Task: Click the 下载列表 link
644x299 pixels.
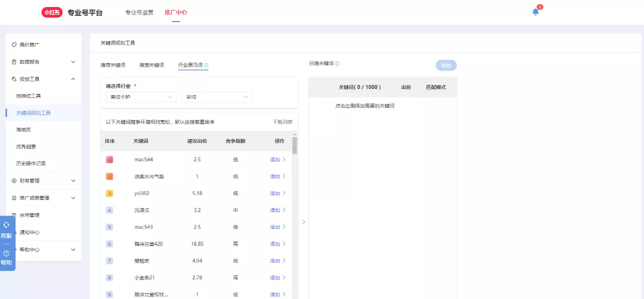Action: click(x=282, y=122)
